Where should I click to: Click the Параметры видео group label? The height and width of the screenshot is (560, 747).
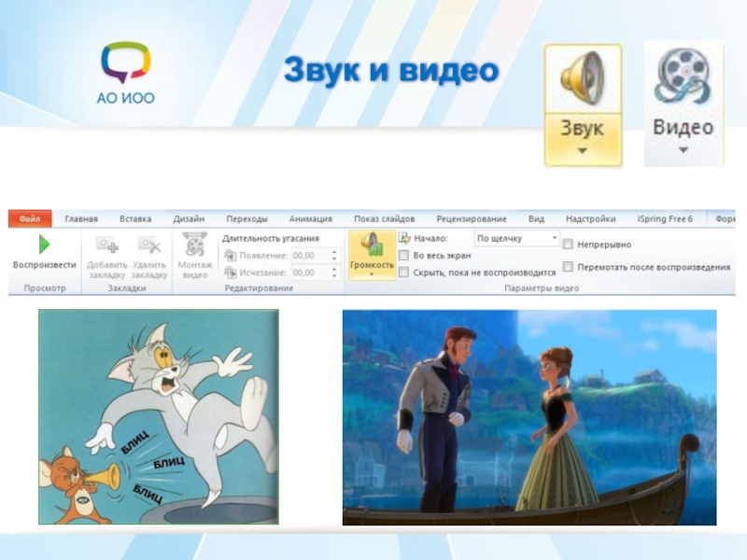pos(542,288)
